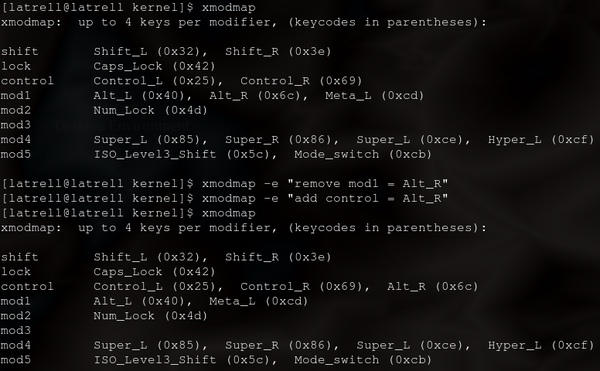
Task: Click the "remove mod1 = Alt_R" command text
Action: 367,184
